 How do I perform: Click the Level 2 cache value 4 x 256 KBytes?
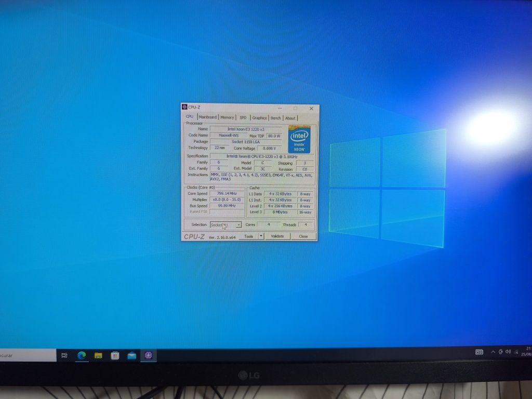pos(280,206)
